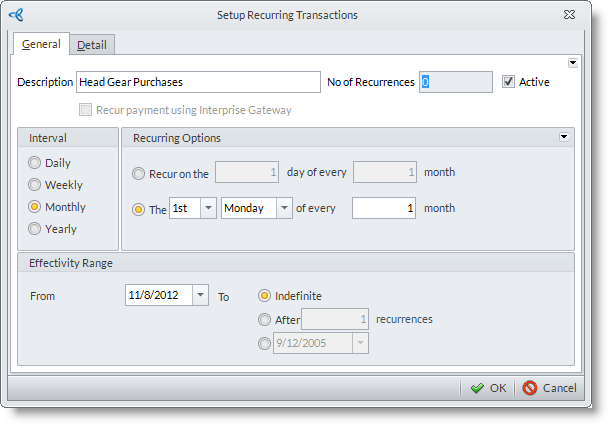The height and width of the screenshot is (424, 608).
Task: Click the app logo icon in title bar
Action: [19, 15]
